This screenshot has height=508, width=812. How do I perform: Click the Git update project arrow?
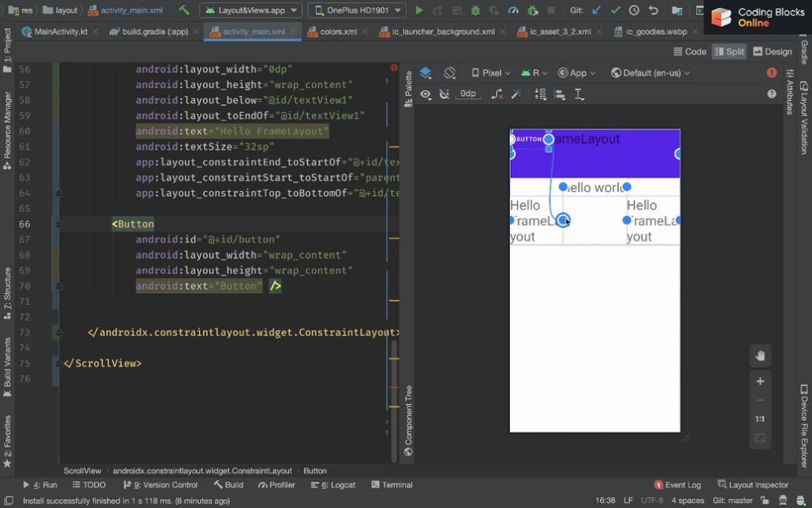point(597,10)
